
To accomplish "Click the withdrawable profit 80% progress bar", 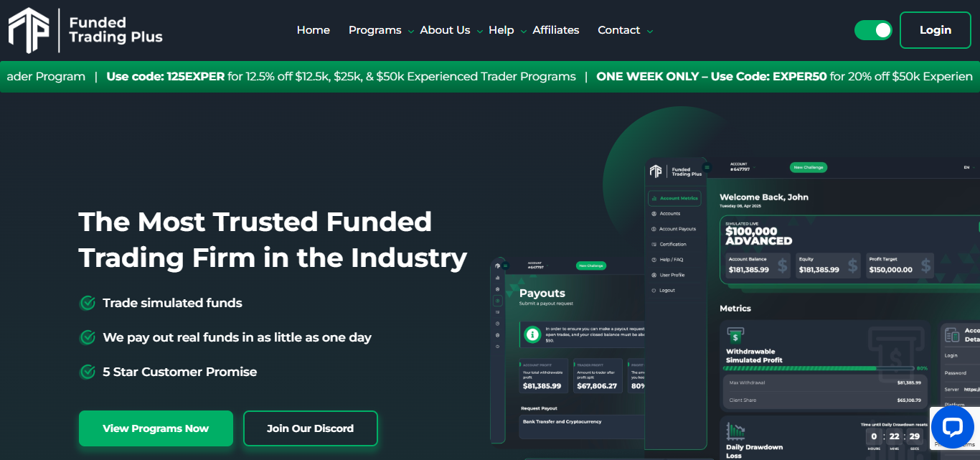I will (819, 368).
